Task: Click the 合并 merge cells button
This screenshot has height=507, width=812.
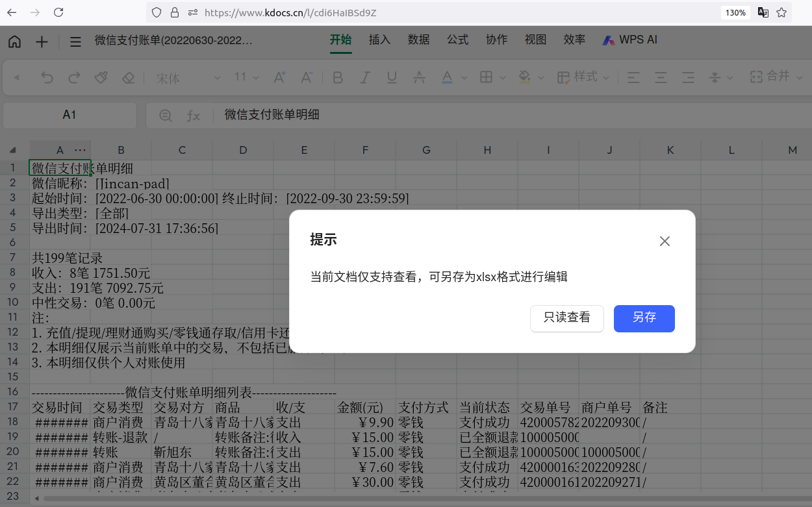Action: [777, 77]
